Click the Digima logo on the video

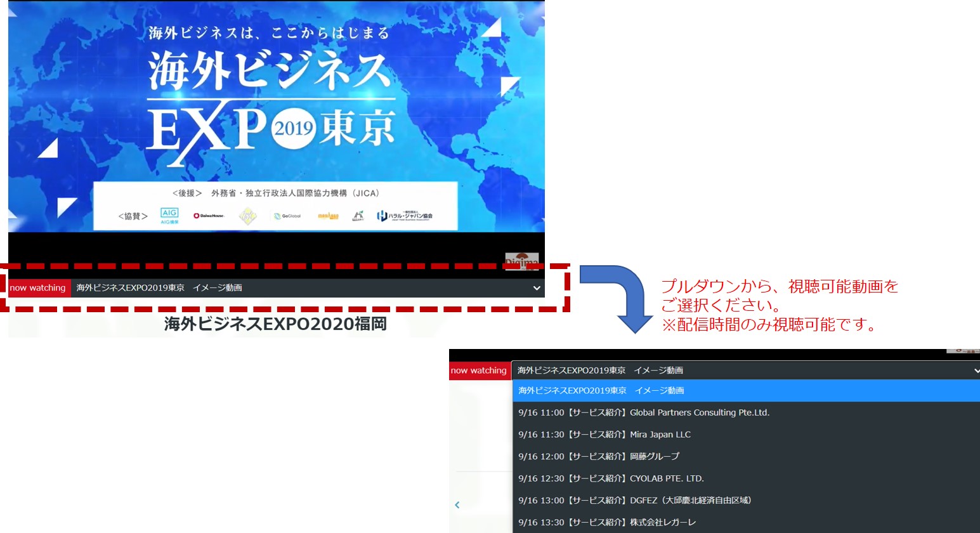522,261
